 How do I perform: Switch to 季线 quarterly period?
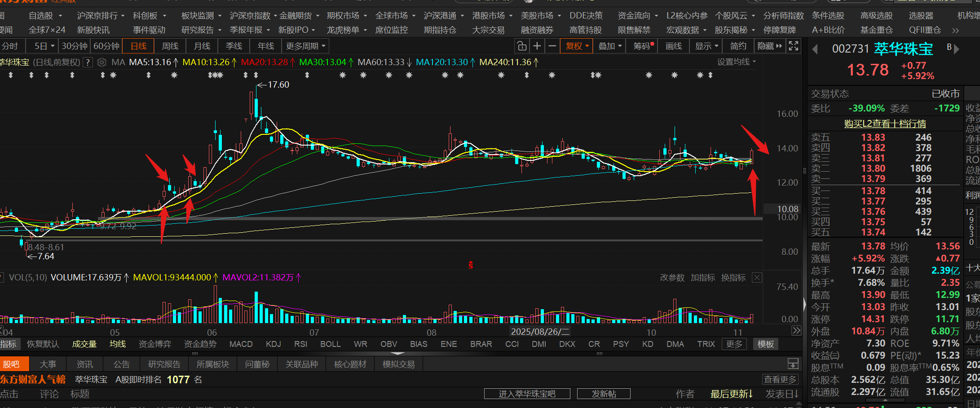coord(234,46)
